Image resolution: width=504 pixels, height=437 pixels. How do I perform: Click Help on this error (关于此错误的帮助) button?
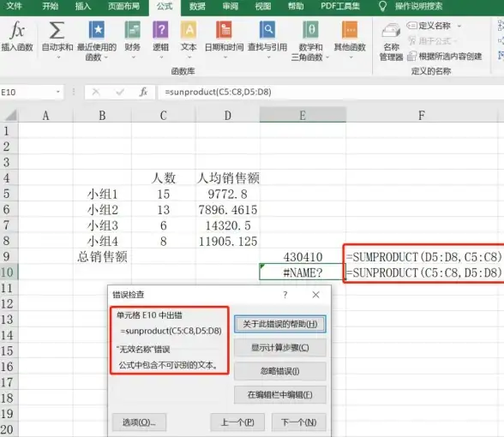pos(280,324)
